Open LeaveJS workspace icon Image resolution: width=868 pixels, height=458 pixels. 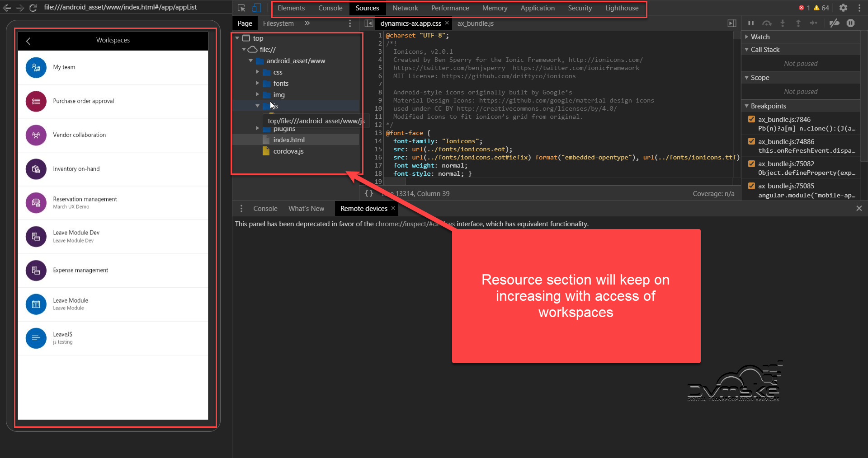click(x=36, y=338)
